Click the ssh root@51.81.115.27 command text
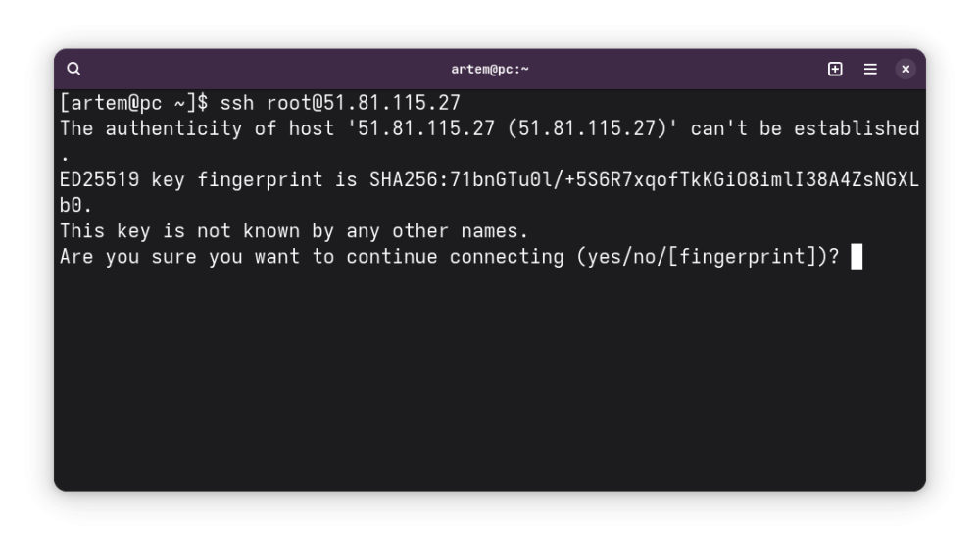Viewport: 980px width, 551px height. (x=340, y=103)
